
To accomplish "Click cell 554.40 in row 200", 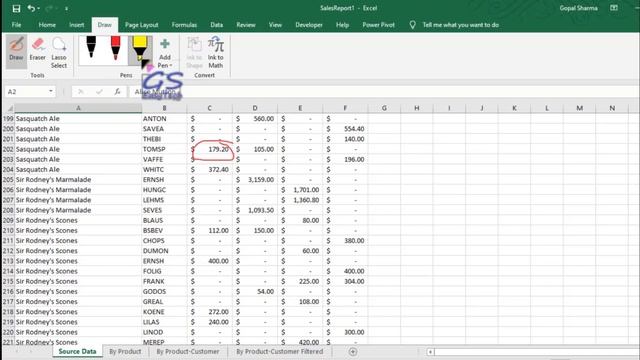I will pos(345,129).
